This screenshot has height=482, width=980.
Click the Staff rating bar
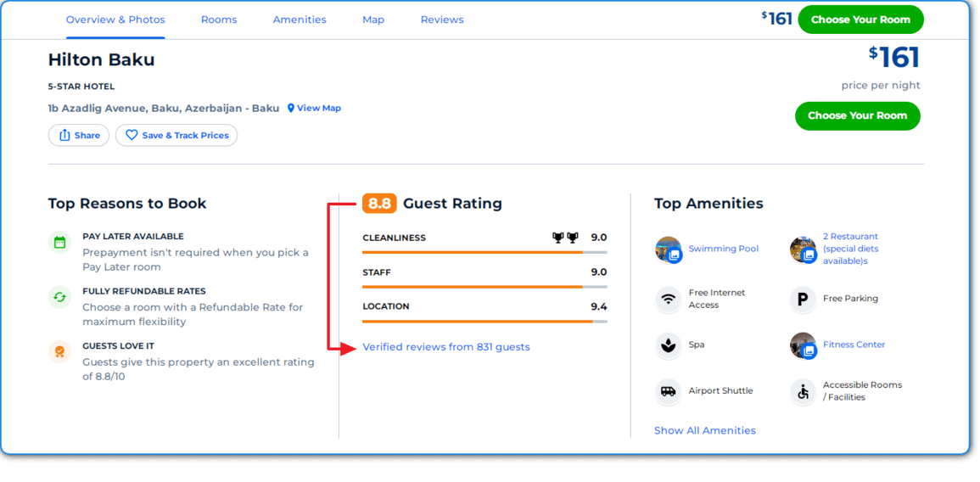484,287
